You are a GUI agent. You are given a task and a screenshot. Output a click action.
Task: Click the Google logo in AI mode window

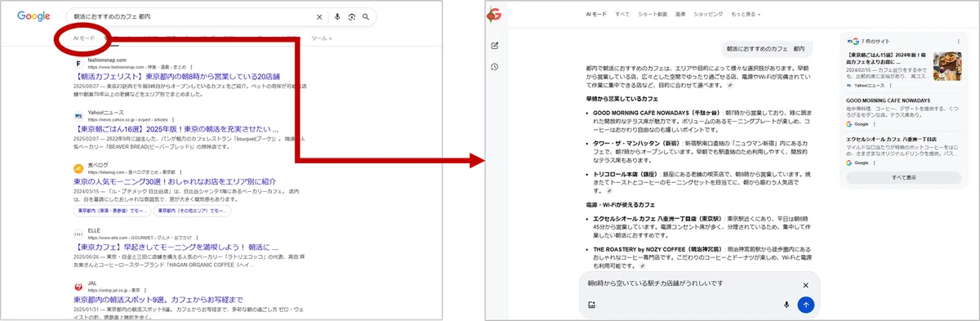(x=494, y=15)
